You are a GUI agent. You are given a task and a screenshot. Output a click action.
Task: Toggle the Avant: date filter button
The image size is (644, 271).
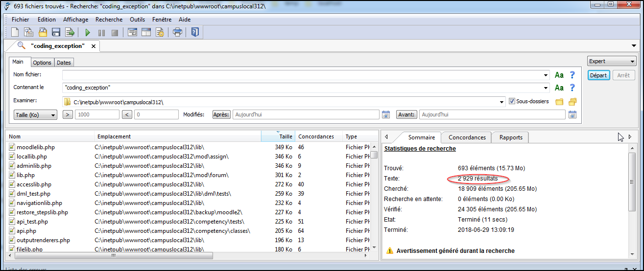click(x=406, y=114)
